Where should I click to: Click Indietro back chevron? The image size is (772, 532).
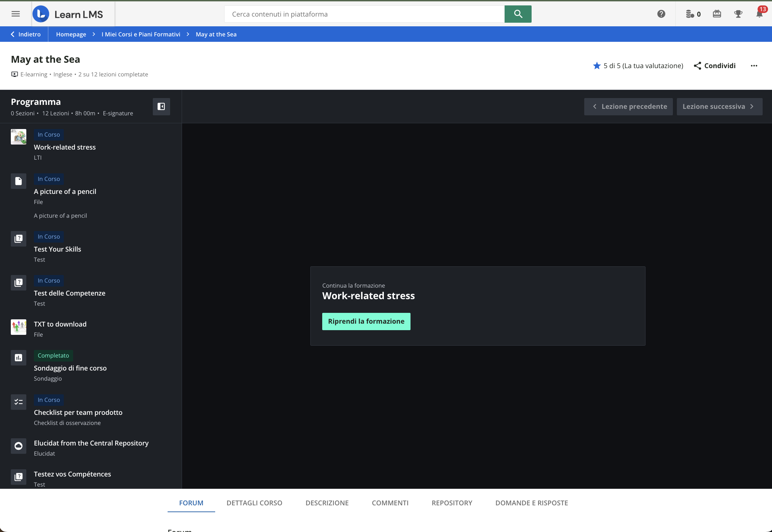point(13,34)
